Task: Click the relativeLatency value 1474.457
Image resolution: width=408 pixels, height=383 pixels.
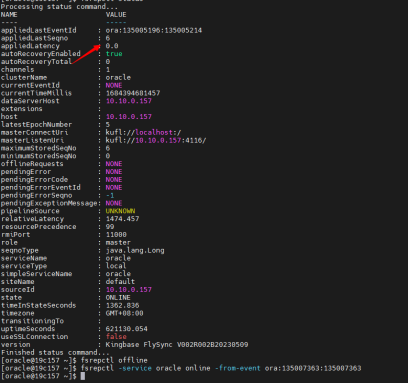Action: (x=122, y=219)
